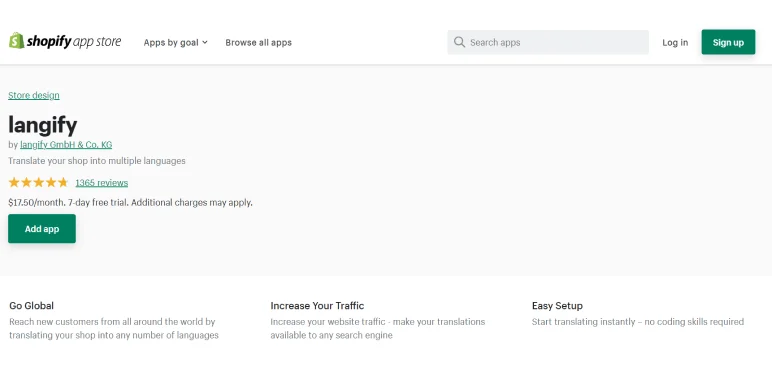Image resolution: width=772 pixels, height=392 pixels.
Task: Click the $17.50/month pricing text
Action: coord(130,202)
